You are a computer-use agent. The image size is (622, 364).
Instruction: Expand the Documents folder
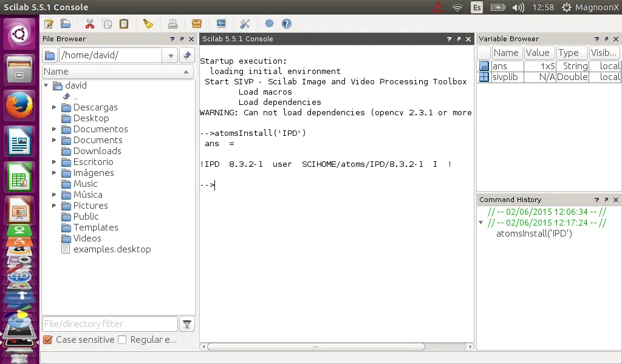pyautogui.click(x=54, y=140)
